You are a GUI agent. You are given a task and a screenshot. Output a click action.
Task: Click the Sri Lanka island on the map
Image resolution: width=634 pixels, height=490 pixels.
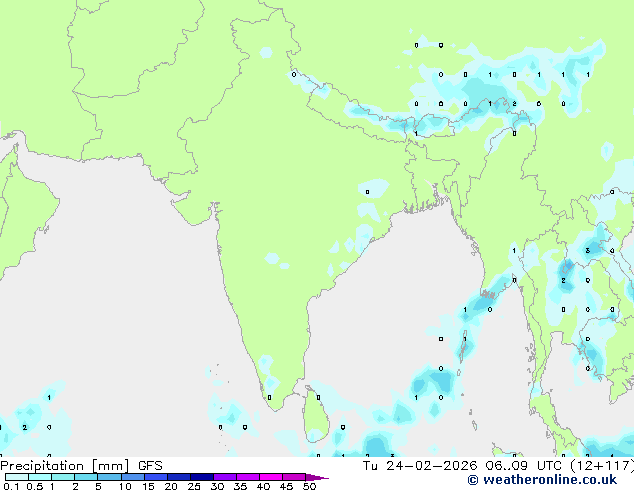click(316, 416)
